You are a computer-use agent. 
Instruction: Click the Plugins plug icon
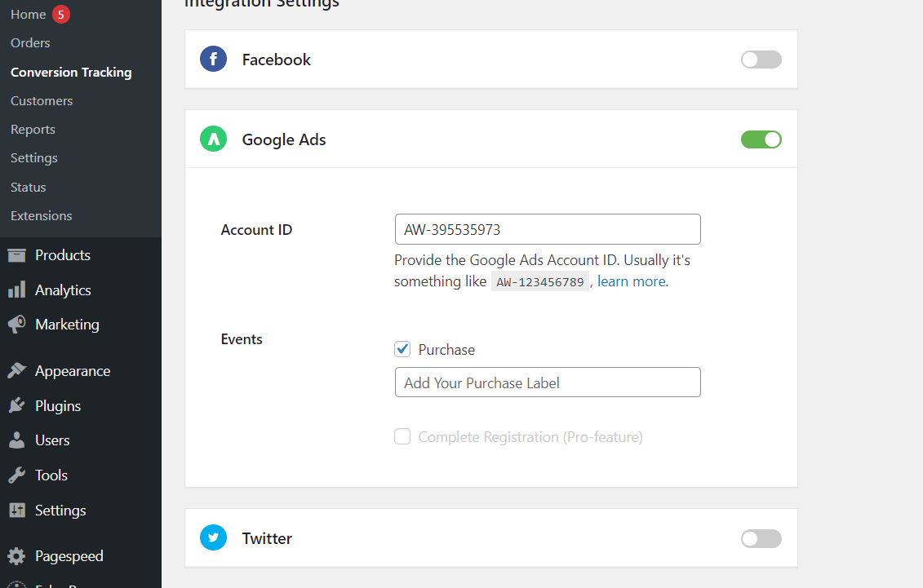(x=16, y=405)
